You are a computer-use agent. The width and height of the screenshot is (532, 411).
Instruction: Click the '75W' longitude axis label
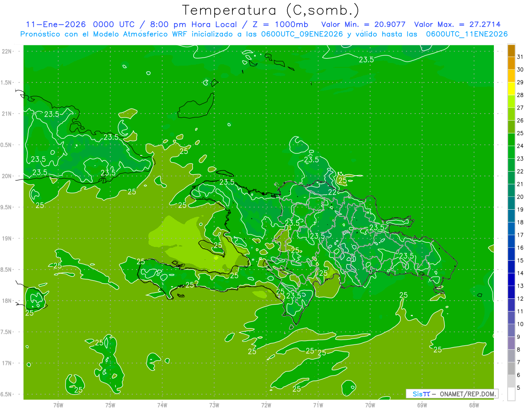(110, 405)
